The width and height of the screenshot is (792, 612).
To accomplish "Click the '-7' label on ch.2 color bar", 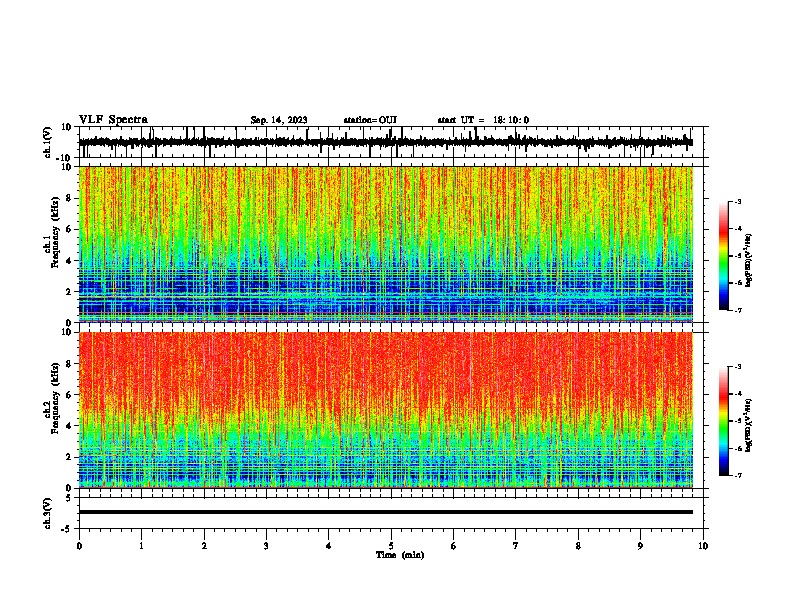I will point(737,475).
